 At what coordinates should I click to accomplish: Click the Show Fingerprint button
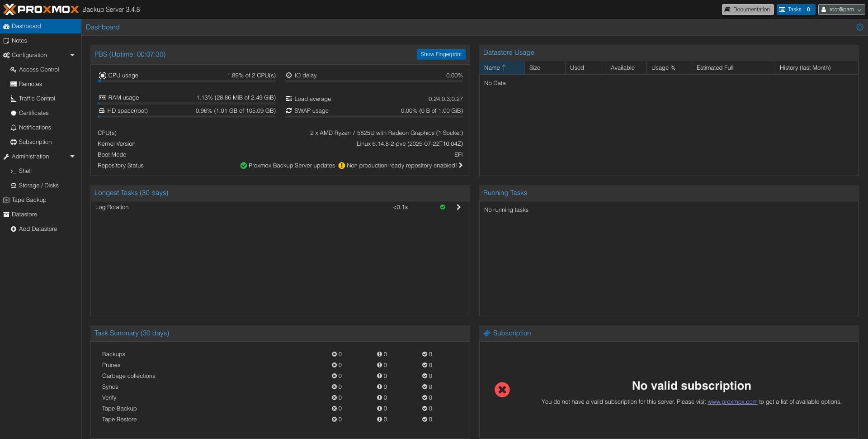[441, 54]
